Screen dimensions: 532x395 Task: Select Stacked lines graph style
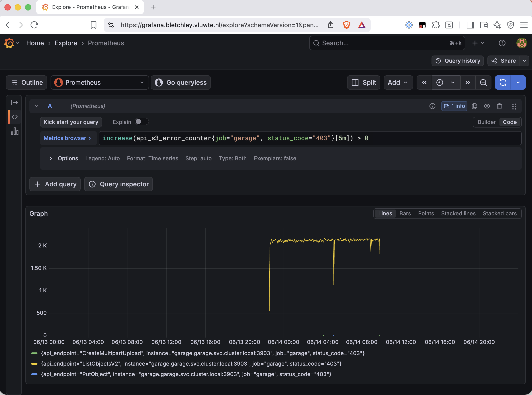pyautogui.click(x=458, y=214)
